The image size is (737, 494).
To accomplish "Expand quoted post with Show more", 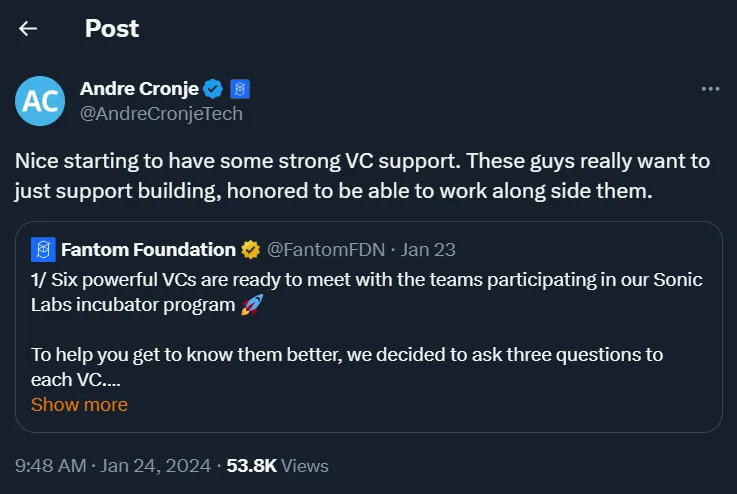I will tap(79, 405).
